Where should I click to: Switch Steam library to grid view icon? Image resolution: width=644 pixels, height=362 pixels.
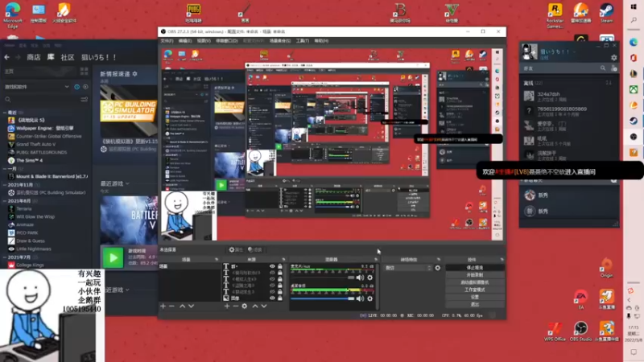85,72
